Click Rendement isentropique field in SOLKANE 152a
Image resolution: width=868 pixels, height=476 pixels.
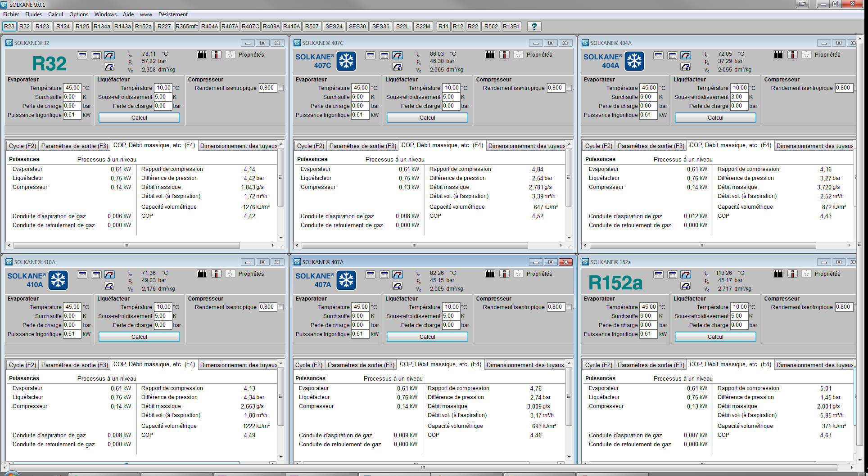(x=844, y=307)
